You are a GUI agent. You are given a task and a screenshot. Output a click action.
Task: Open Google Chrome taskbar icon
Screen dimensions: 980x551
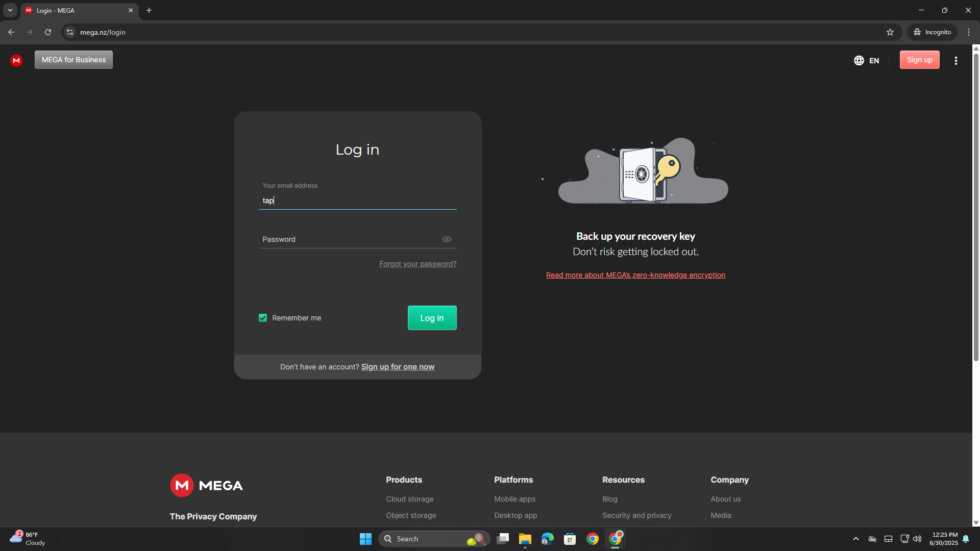point(593,539)
